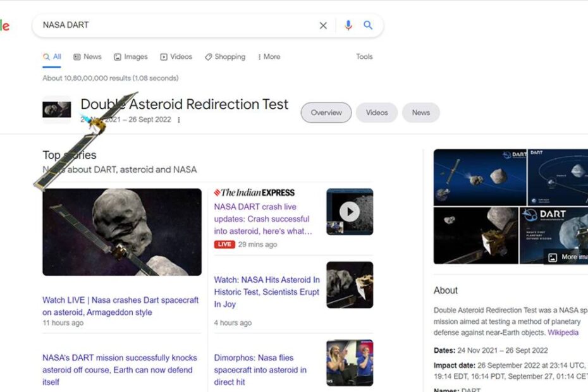Click the voice search microphone icon

coord(348,25)
